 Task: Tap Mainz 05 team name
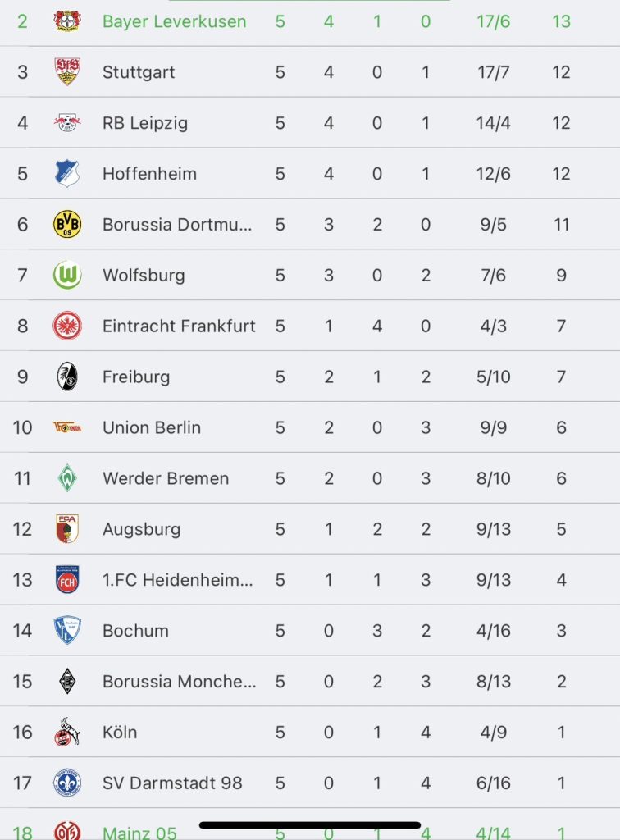pos(139,833)
